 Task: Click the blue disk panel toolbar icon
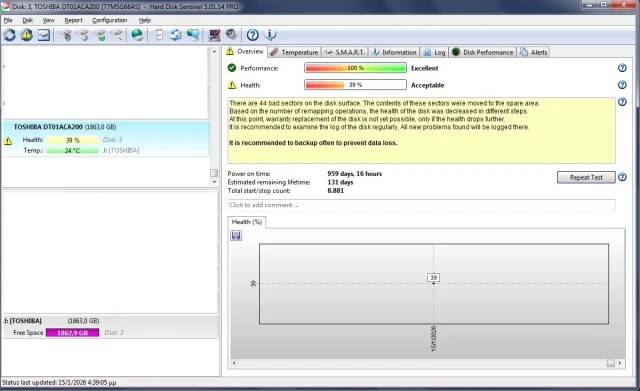click(x=44, y=35)
